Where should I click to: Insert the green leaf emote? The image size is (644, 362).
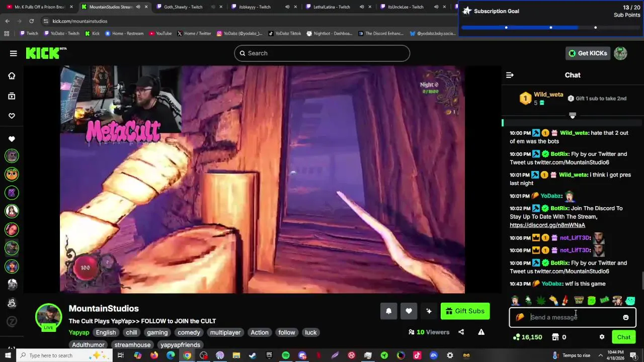coord(541,300)
